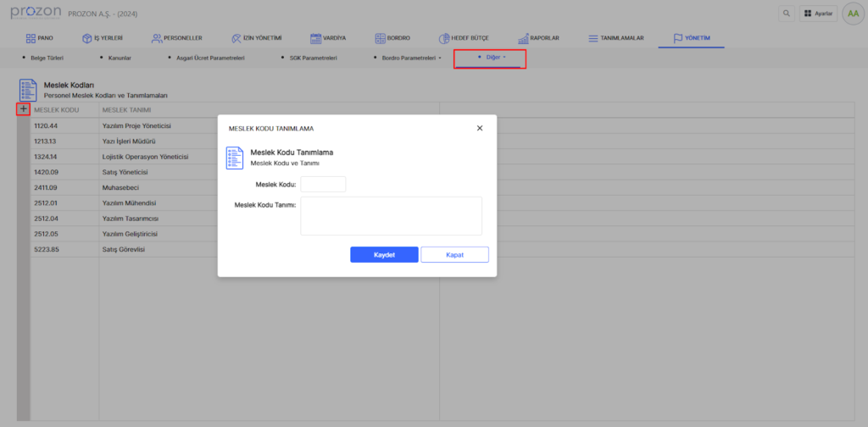
Task: Open the Ayarlar settings button
Action: (818, 14)
